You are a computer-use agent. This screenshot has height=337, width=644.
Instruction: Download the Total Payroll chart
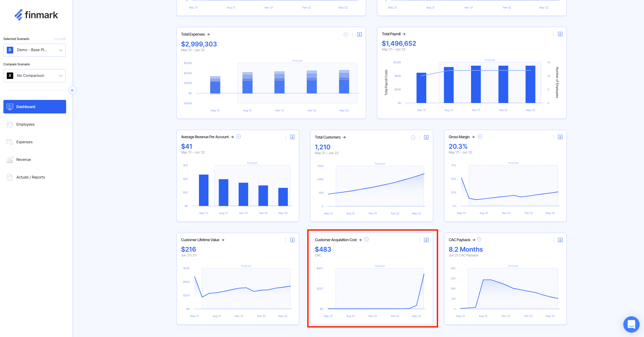pyautogui.click(x=560, y=34)
